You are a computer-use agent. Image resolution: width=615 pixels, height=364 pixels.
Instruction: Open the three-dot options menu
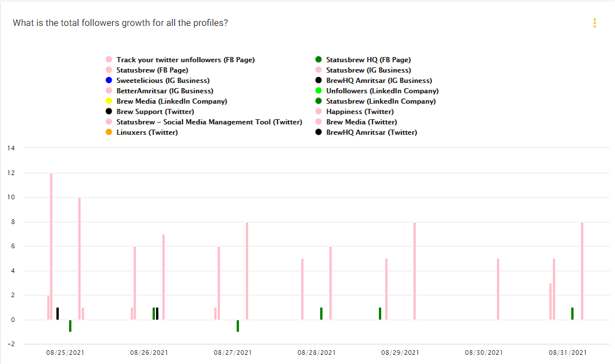[594, 23]
